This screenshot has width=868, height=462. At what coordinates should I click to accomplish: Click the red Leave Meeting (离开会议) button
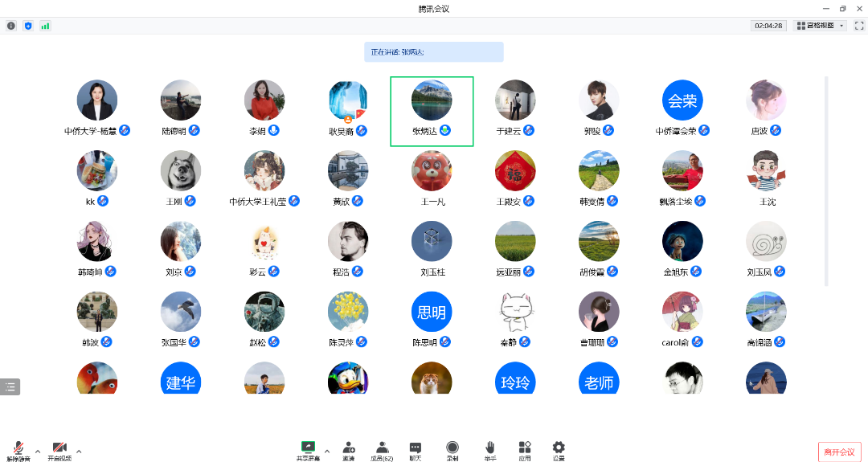[840, 452]
